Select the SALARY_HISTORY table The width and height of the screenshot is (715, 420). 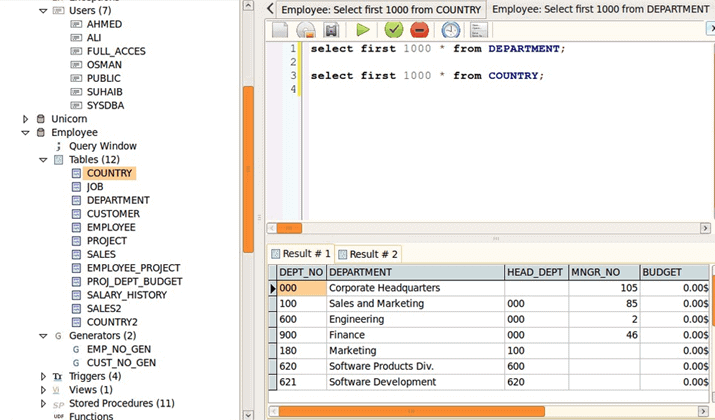click(127, 295)
